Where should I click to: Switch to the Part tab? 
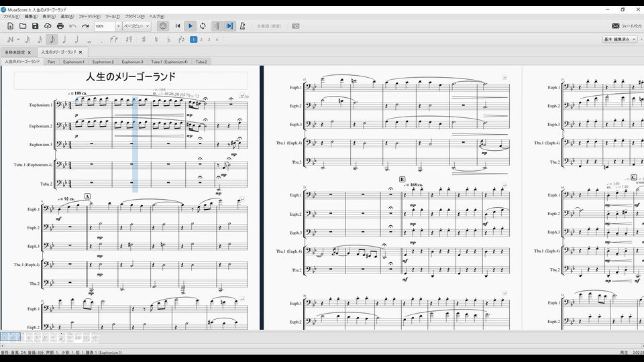(51, 62)
